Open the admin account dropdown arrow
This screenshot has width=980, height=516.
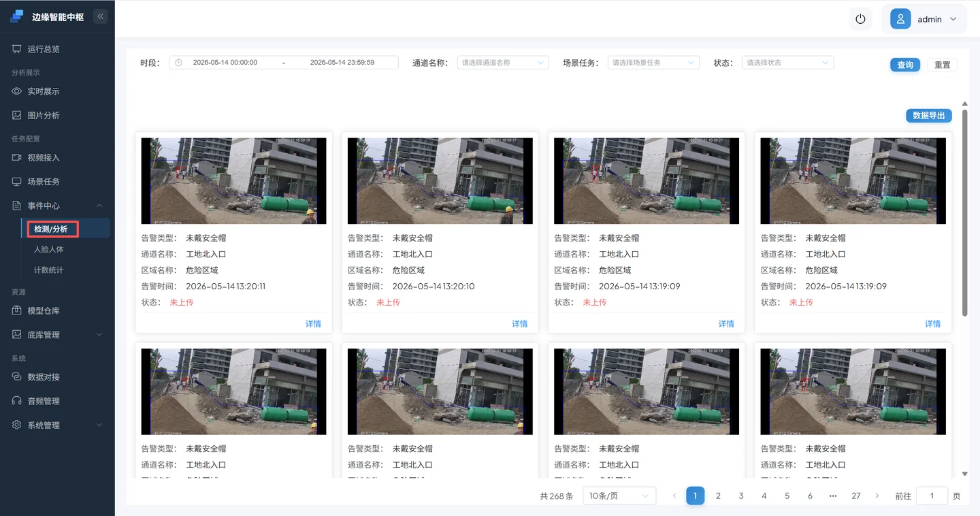pyautogui.click(x=953, y=19)
